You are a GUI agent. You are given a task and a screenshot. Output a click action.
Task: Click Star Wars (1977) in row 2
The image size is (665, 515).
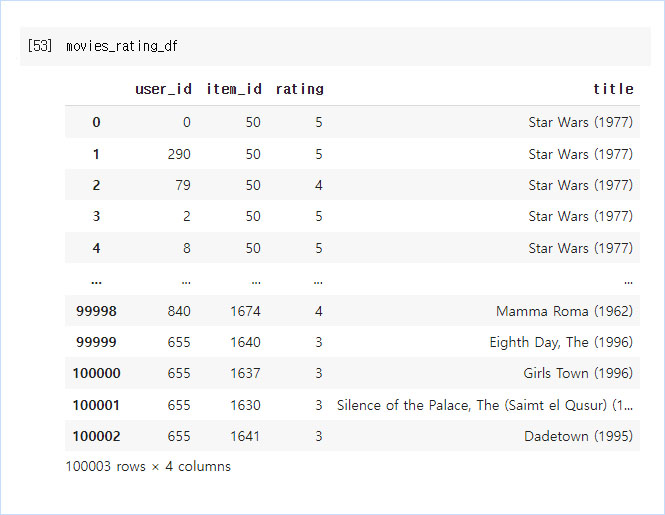(581, 185)
